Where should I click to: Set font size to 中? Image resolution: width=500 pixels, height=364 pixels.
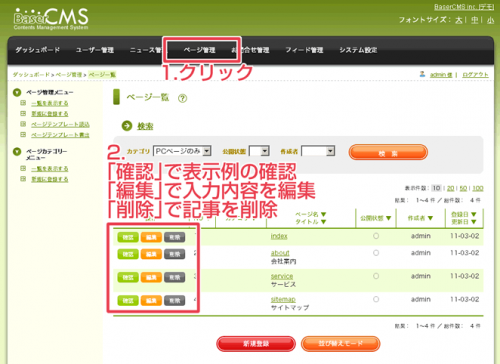pyautogui.click(x=475, y=20)
